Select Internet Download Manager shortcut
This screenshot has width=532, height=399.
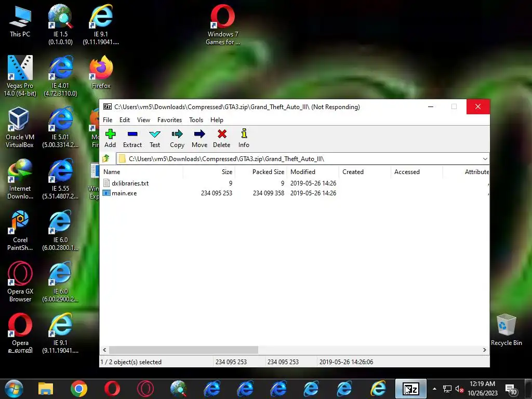(x=20, y=179)
